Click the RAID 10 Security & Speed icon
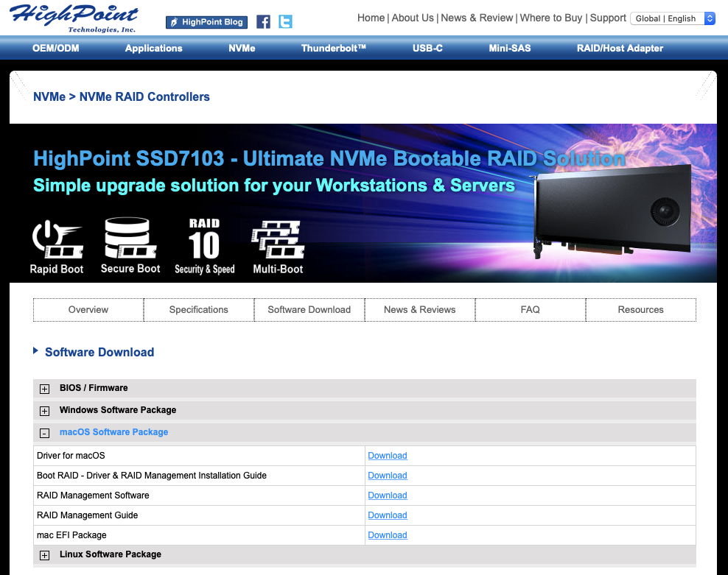The width and height of the screenshot is (728, 575). click(x=204, y=239)
